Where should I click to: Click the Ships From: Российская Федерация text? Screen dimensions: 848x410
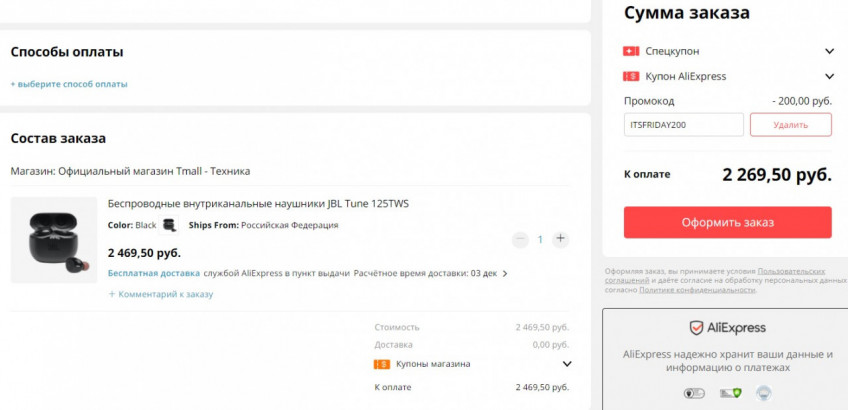click(263, 225)
